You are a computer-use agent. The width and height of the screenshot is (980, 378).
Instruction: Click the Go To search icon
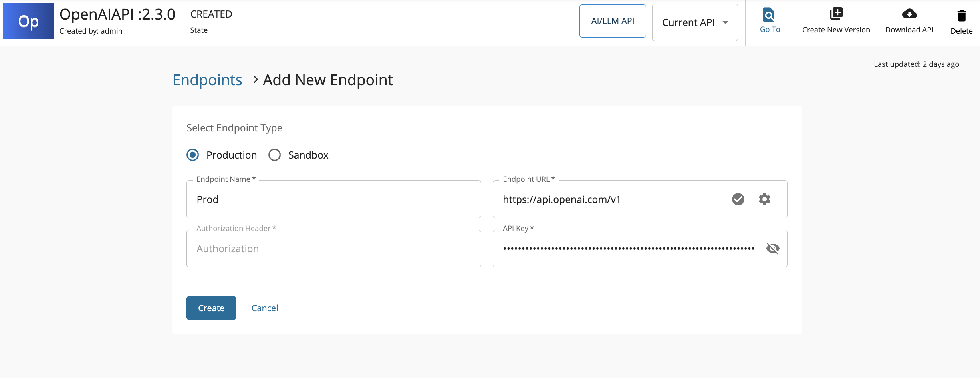coord(769,15)
